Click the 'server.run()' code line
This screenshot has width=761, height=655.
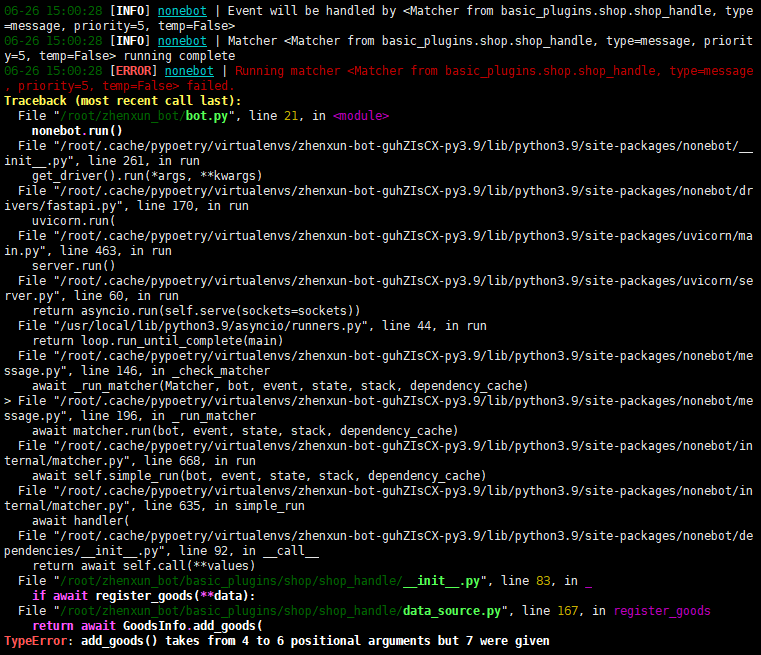74,266
